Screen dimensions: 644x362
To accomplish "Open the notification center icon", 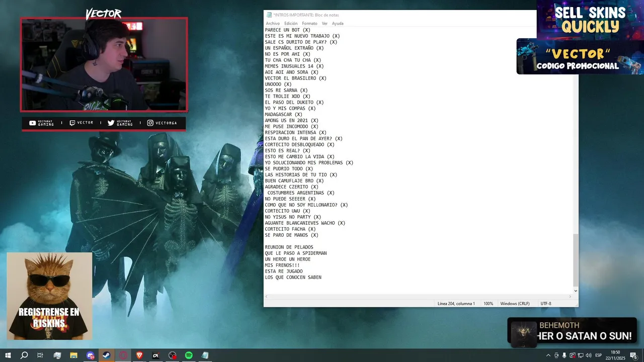I will pos(633,355).
